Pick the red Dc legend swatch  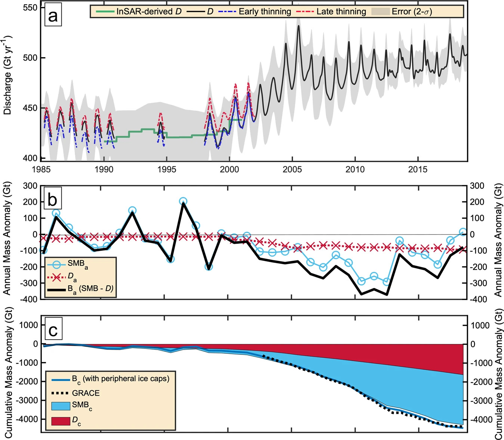[x=61, y=421]
